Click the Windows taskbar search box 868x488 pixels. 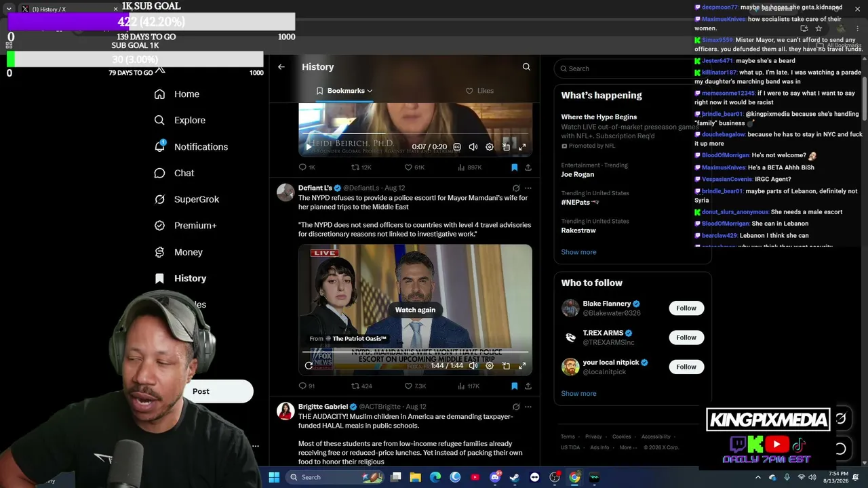[x=335, y=477]
